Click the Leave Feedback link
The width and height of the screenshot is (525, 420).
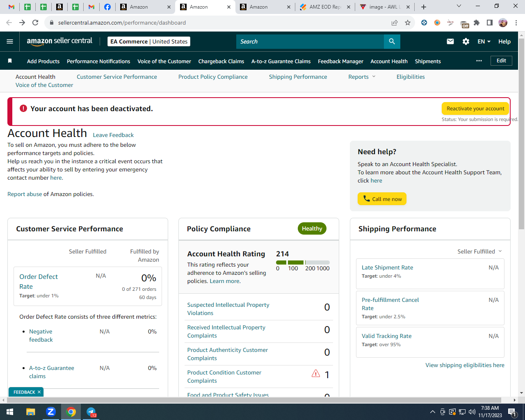pos(113,135)
